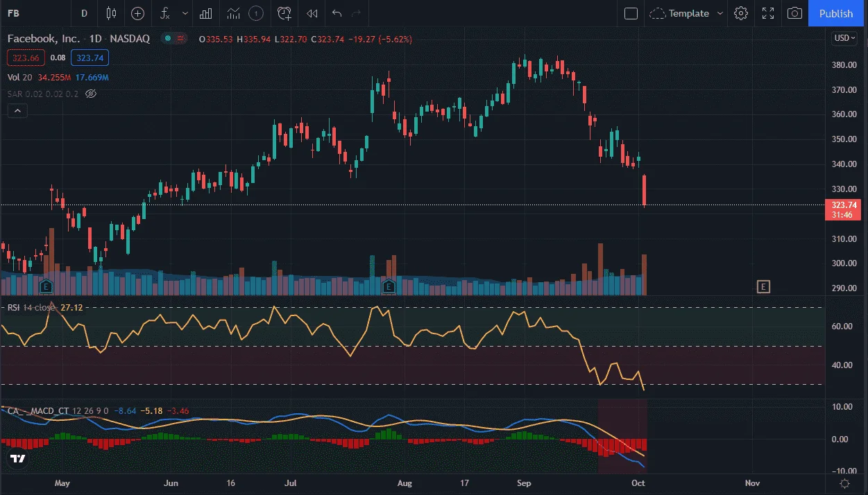Click the blue buy price 323.74
Screen dimensions: 868x495
(x=90, y=58)
